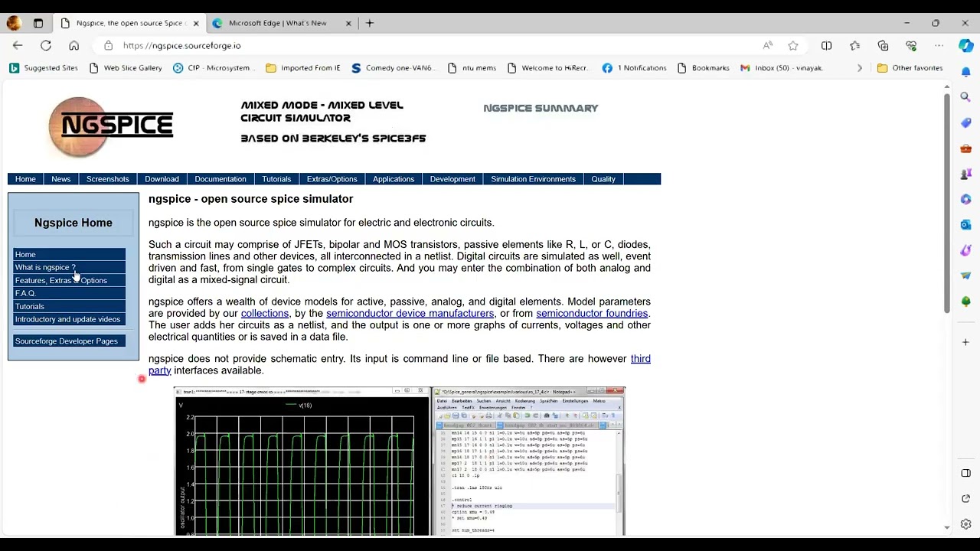Open Settings and more ellipsis menu
This screenshot has height=551, width=980.
coord(939,46)
